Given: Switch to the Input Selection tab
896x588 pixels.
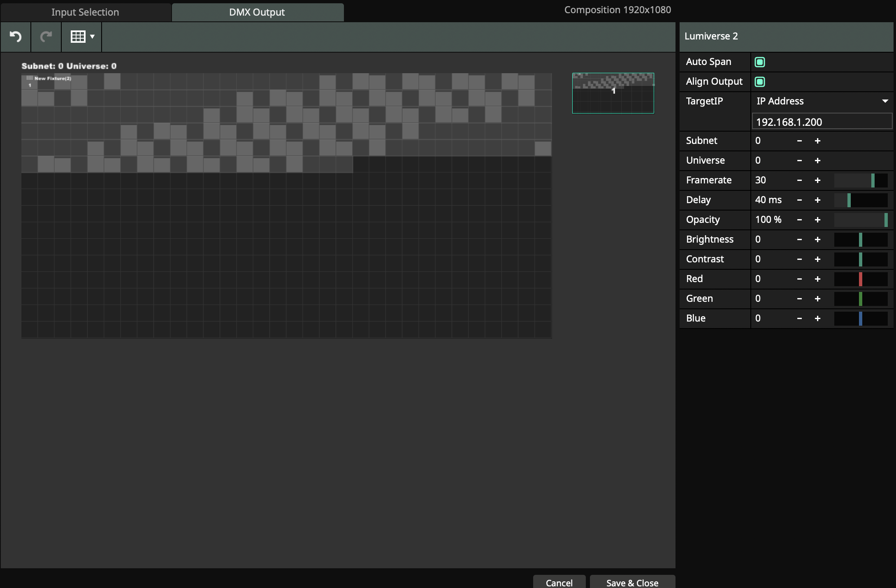Looking at the screenshot, I should 85,12.
